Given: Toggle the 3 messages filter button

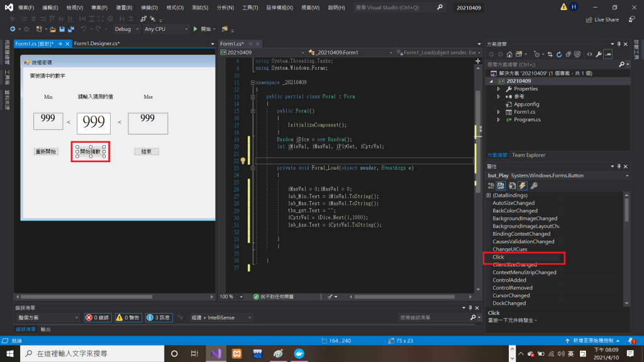Looking at the screenshot, I should click(x=159, y=318).
